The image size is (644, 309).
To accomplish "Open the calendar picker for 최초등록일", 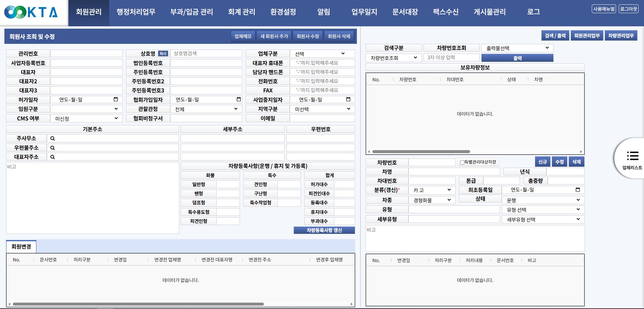I will [x=578, y=190].
